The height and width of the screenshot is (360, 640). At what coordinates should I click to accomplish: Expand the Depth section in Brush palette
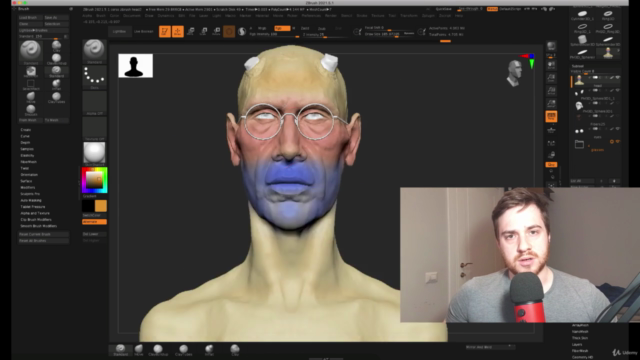[25, 142]
